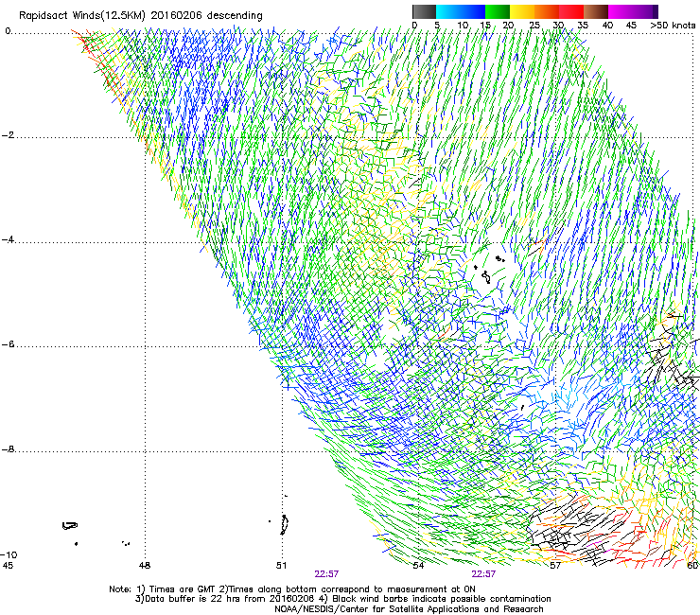700x615 pixels.
Task: Click the longitude label '51'
Action: pyautogui.click(x=281, y=566)
